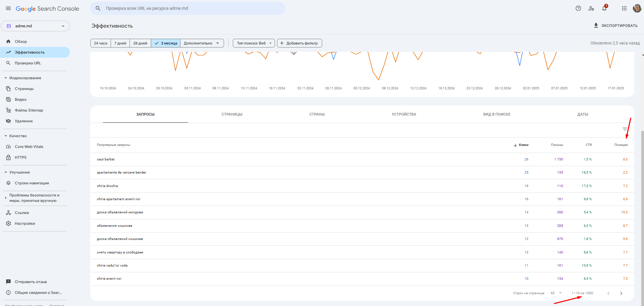Image resolution: width=644 pixels, height=306 pixels.
Task: Click the help question mark icon
Action: tap(578, 8)
